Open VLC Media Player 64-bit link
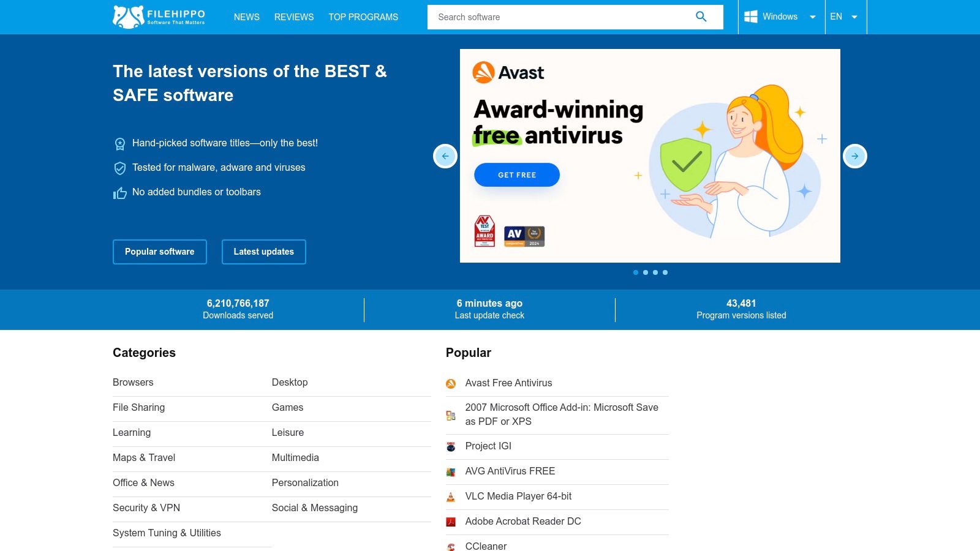The height and width of the screenshot is (551, 980). tap(518, 496)
